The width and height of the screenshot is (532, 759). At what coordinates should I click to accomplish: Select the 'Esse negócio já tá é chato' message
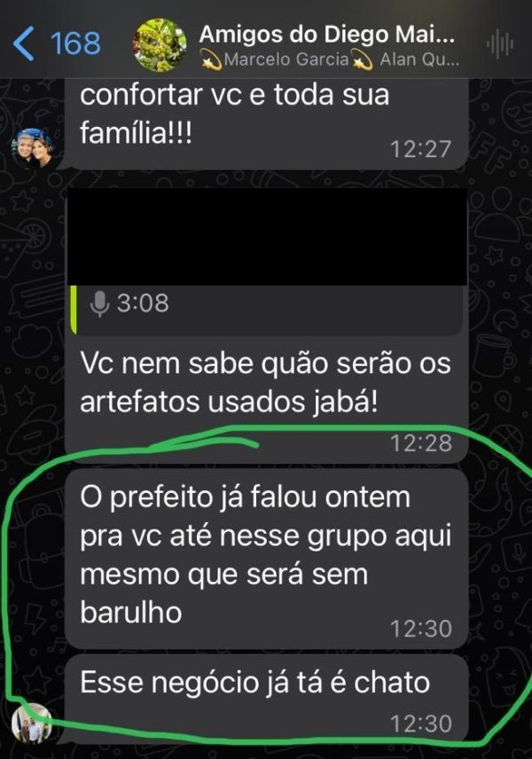pyautogui.click(x=266, y=698)
